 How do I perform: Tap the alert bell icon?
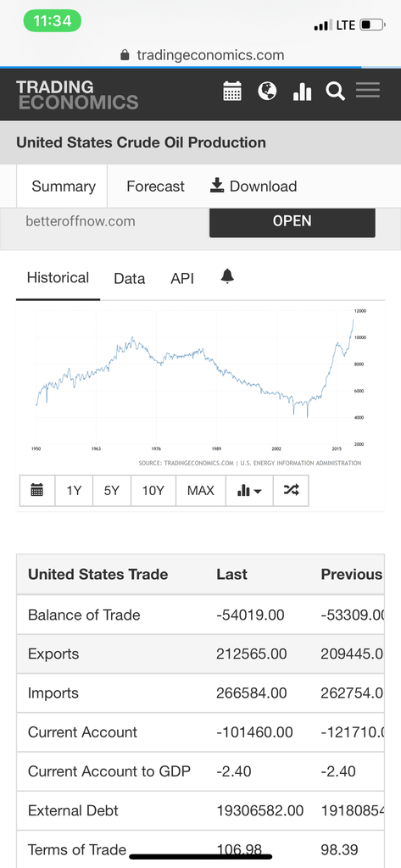227,276
